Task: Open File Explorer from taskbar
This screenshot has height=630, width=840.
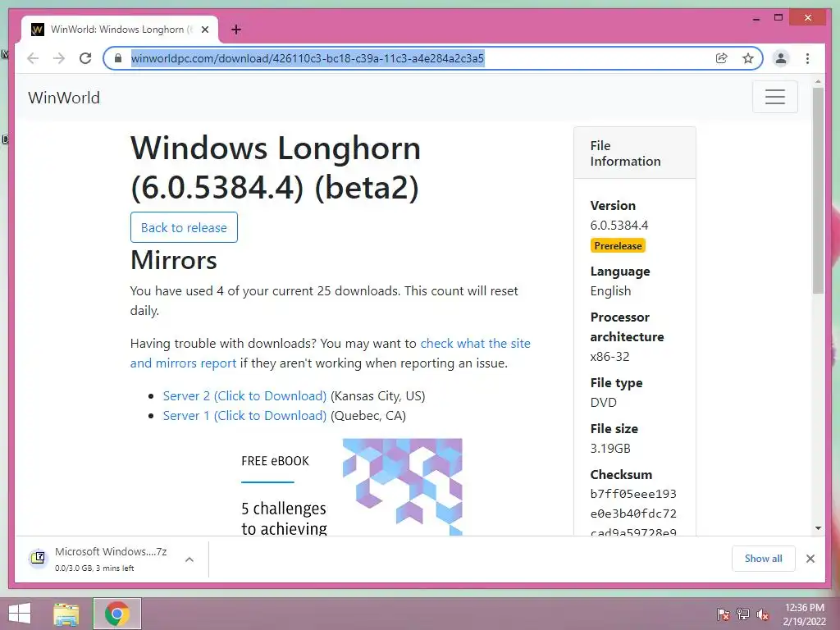Action: [x=66, y=614]
